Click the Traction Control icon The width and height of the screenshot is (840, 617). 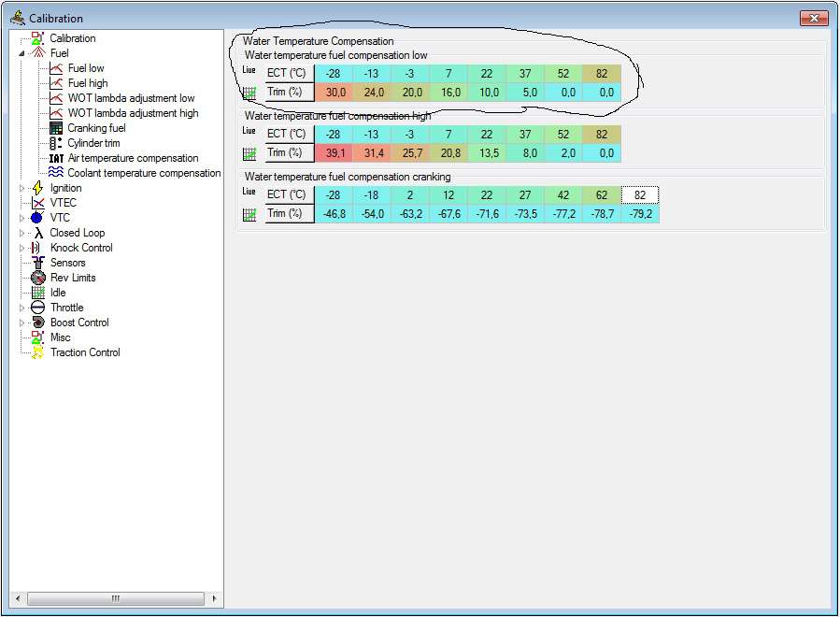tap(37, 352)
